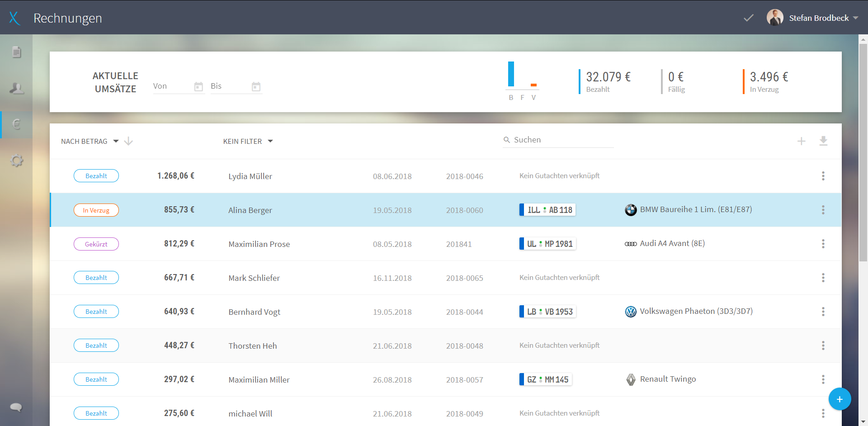This screenshot has height=426, width=868.
Task: Expand the Nach Betrag sort dropdown
Action: pyautogui.click(x=90, y=141)
